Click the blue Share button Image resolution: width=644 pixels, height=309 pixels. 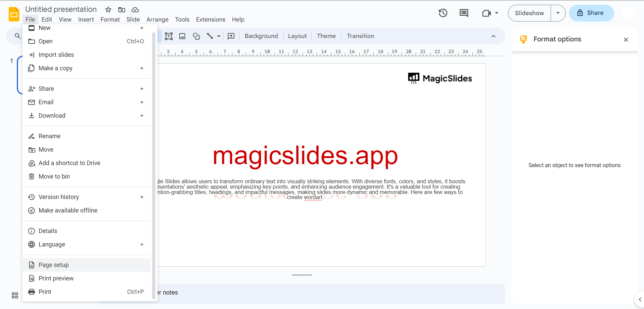(x=591, y=13)
